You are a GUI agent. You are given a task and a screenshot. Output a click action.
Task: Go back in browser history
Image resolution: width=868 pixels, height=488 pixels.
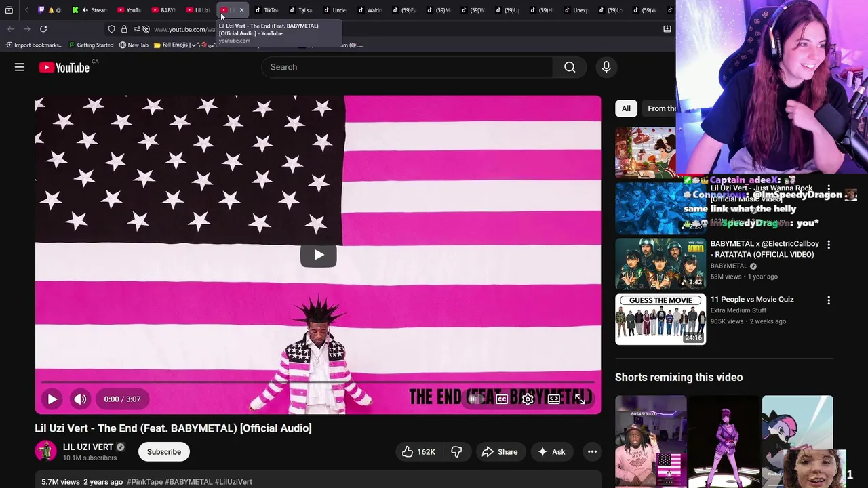point(11,29)
